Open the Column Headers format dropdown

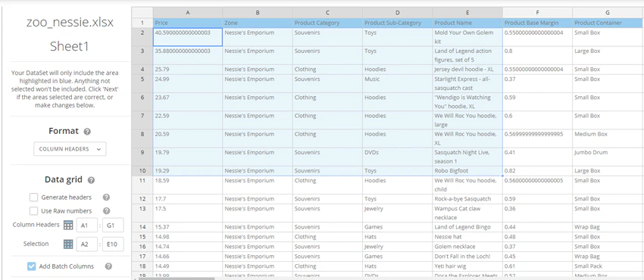[70, 149]
